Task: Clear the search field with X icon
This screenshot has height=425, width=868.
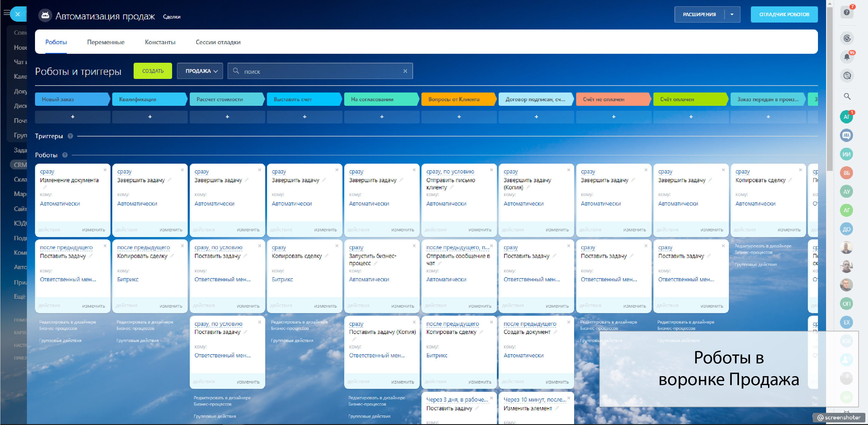Action: 405,71
